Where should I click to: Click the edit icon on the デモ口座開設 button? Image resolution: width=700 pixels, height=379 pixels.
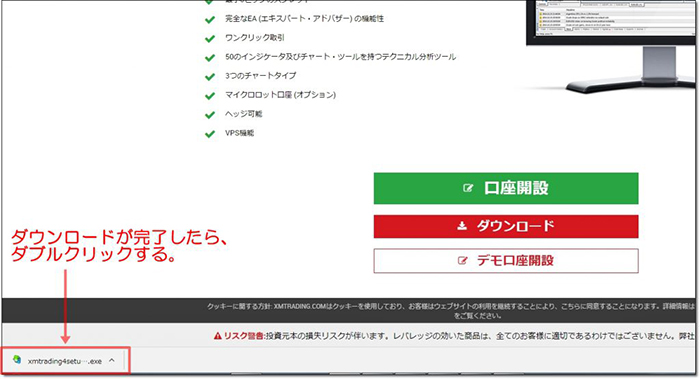click(462, 260)
